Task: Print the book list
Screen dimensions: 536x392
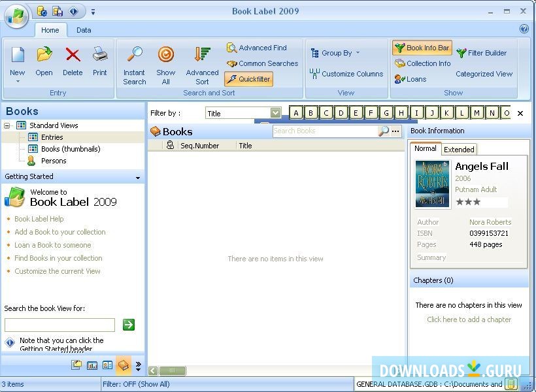Action: pyautogui.click(x=100, y=61)
